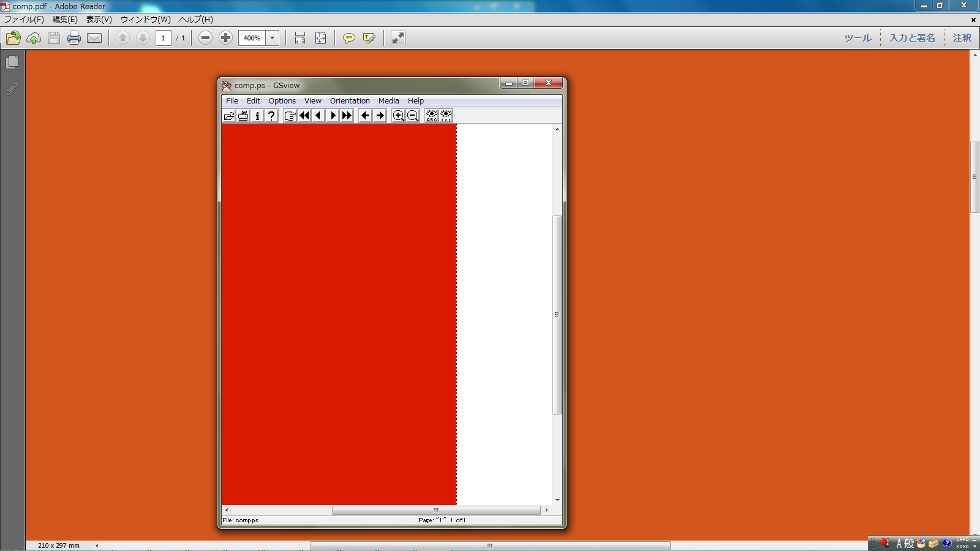
Task: Open the ファイル(F) menu
Action: coord(24,20)
